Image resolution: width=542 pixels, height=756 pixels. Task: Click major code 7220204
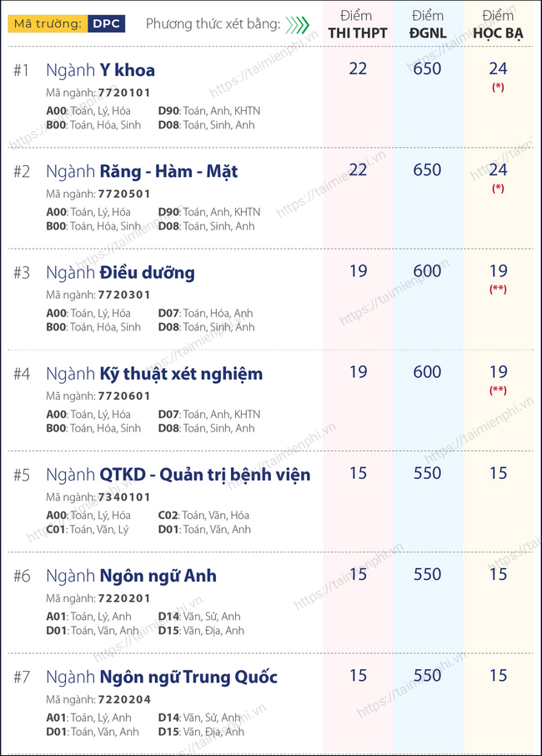point(124,699)
